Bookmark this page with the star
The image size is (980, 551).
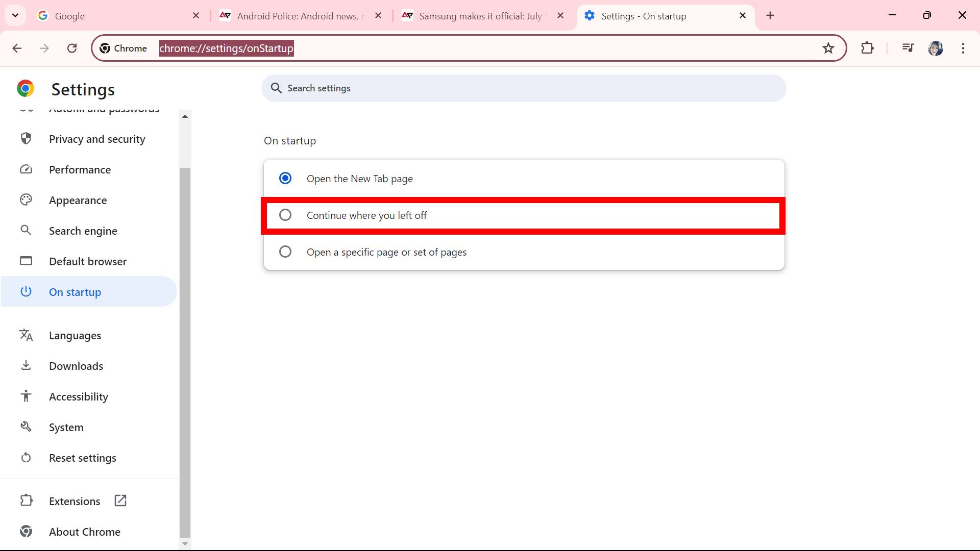point(828,48)
